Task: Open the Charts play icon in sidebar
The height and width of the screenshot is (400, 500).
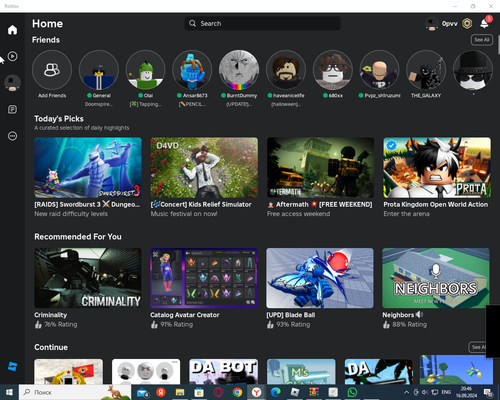Action: (12, 56)
